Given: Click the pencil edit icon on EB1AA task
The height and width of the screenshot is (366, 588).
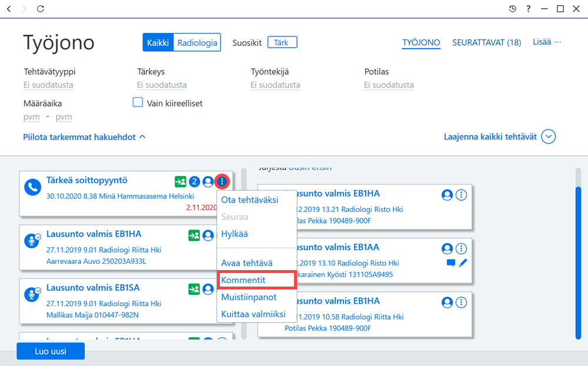Looking at the screenshot, I should 463,263.
